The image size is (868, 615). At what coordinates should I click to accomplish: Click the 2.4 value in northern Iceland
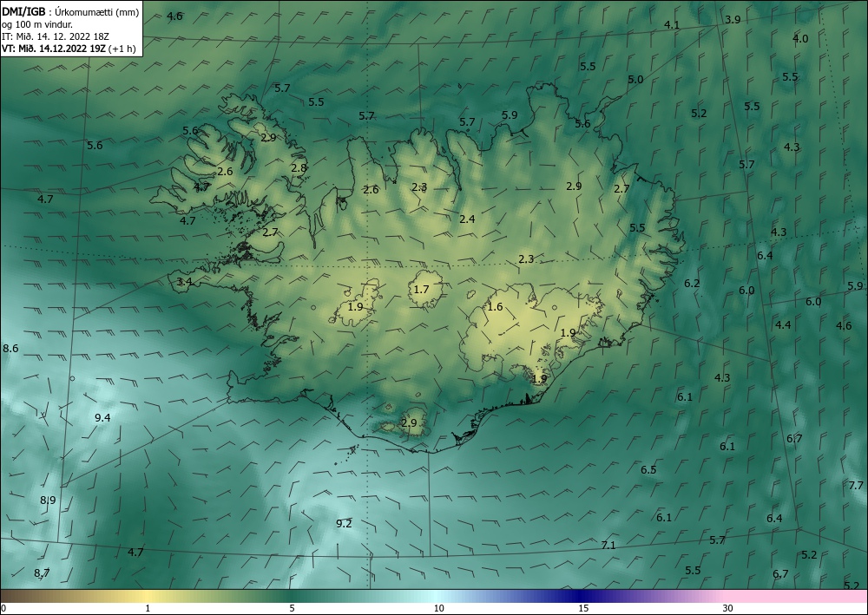click(x=467, y=219)
